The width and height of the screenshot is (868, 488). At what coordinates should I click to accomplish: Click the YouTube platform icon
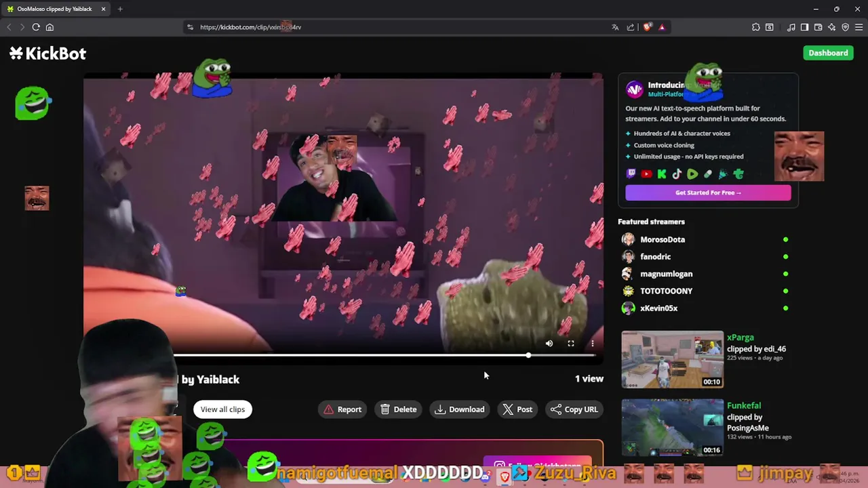(646, 174)
